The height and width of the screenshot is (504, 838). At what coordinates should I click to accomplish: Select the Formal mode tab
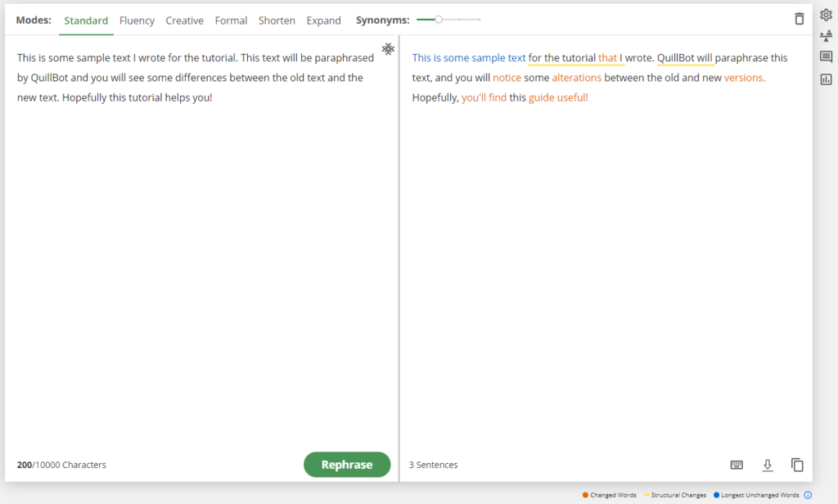(x=231, y=20)
